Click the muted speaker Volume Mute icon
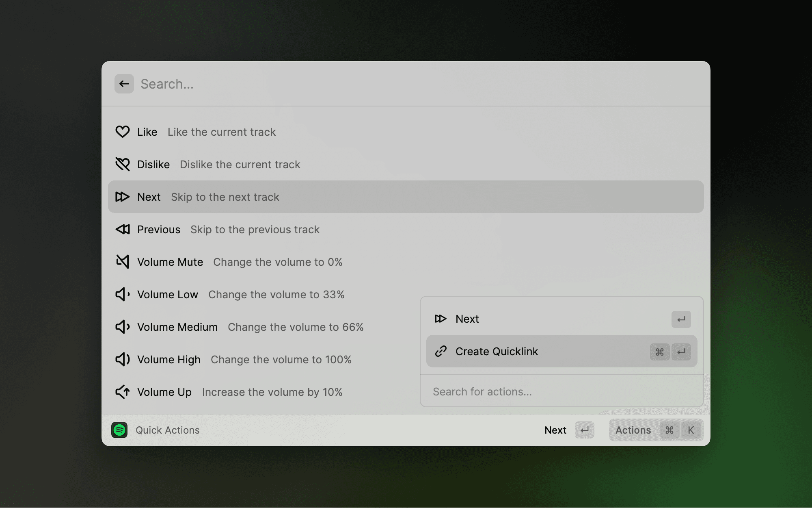Image resolution: width=812 pixels, height=508 pixels. [x=122, y=262]
